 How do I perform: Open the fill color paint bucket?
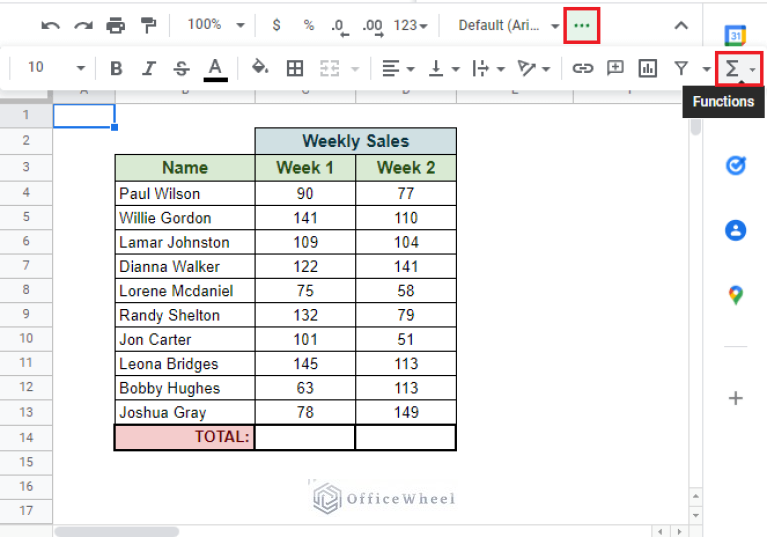pos(260,68)
